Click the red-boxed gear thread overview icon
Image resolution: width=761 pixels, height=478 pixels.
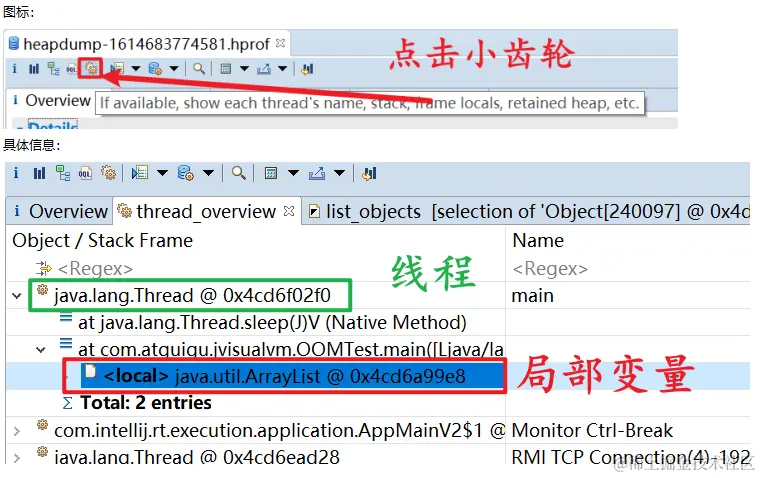[91, 68]
